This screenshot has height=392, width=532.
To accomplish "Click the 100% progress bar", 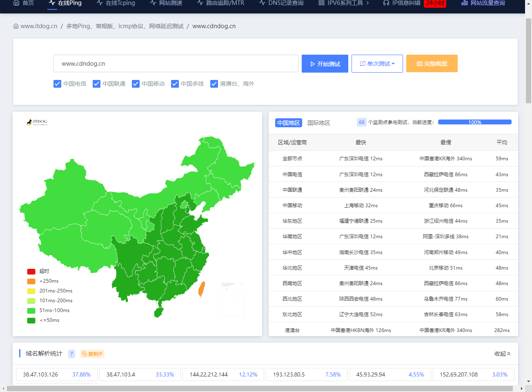I will pos(475,122).
